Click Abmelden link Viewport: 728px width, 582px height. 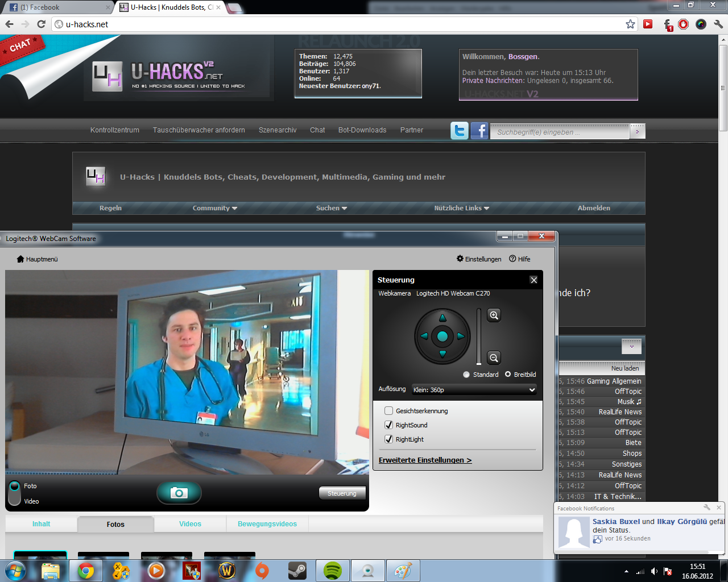[x=594, y=208]
